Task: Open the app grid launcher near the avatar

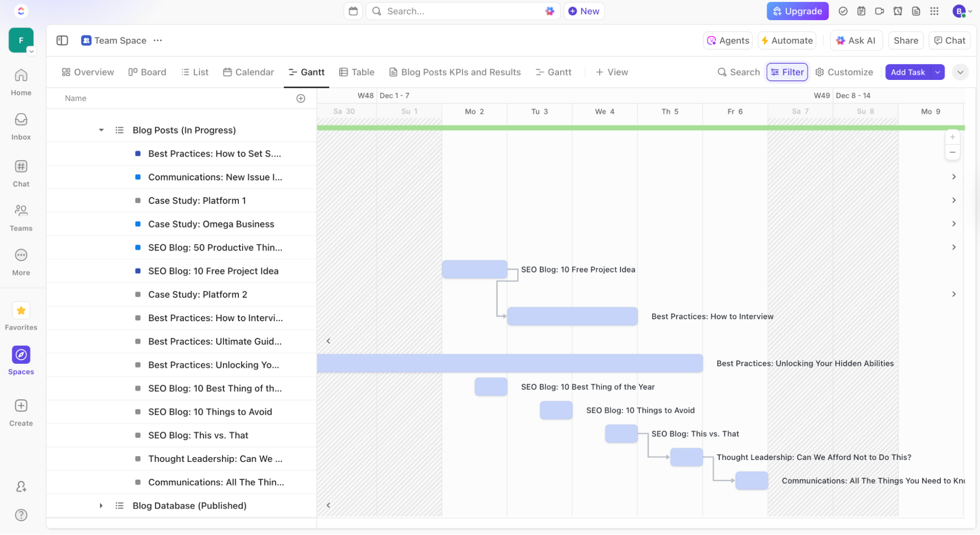Action: [x=934, y=11]
